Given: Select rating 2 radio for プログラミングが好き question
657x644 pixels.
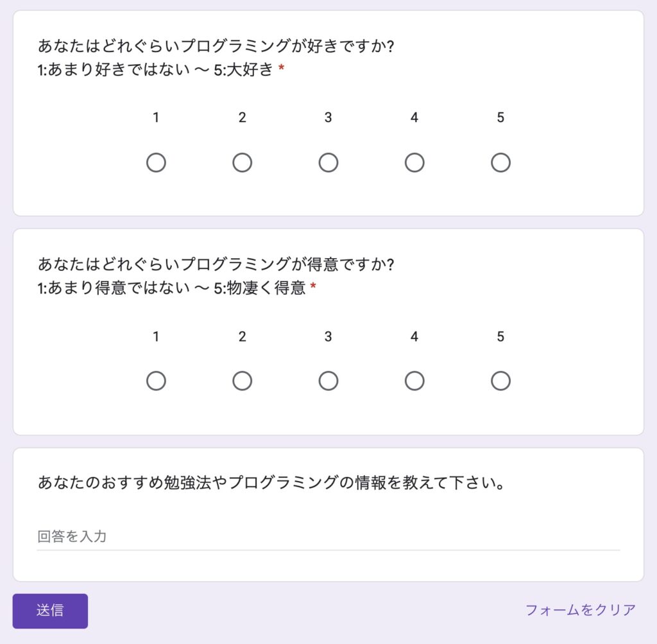Looking at the screenshot, I should click(242, 162).
